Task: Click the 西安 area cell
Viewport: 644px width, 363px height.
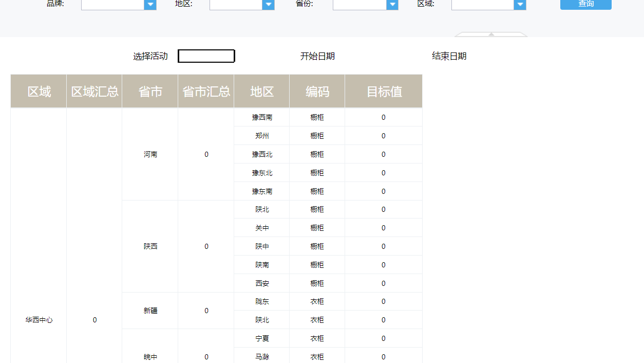Action: click(x=262, y=283)
